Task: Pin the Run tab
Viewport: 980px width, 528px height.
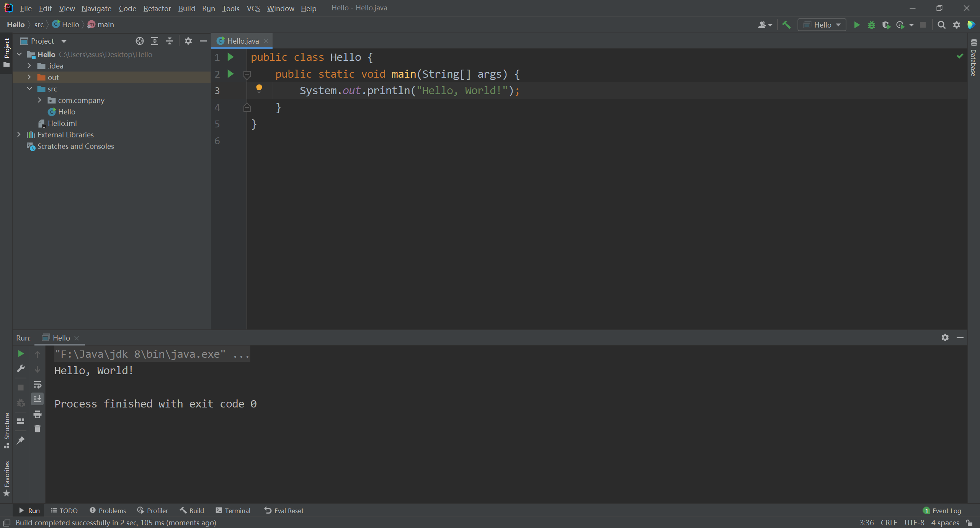Action: (x=21, y=440)
